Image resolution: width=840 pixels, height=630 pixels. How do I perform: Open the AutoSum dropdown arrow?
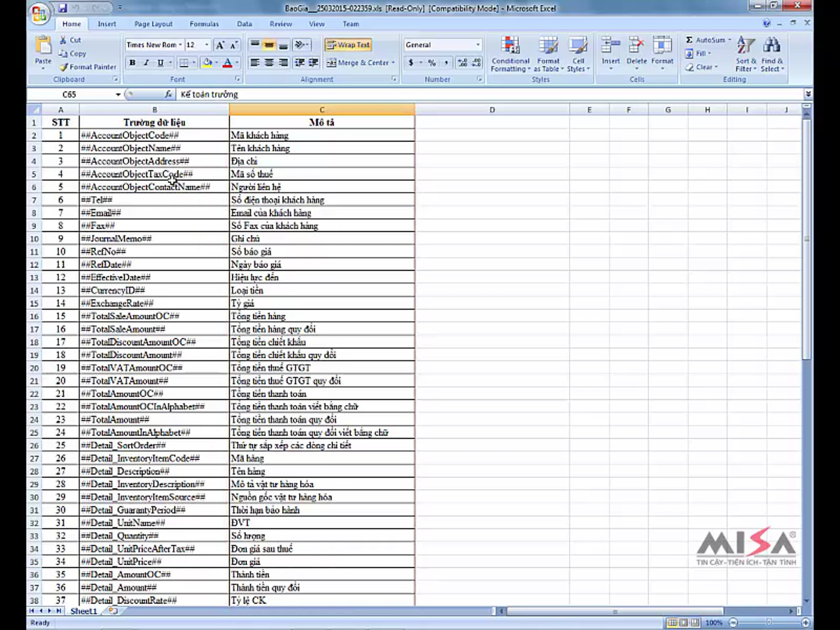(729, 40)
